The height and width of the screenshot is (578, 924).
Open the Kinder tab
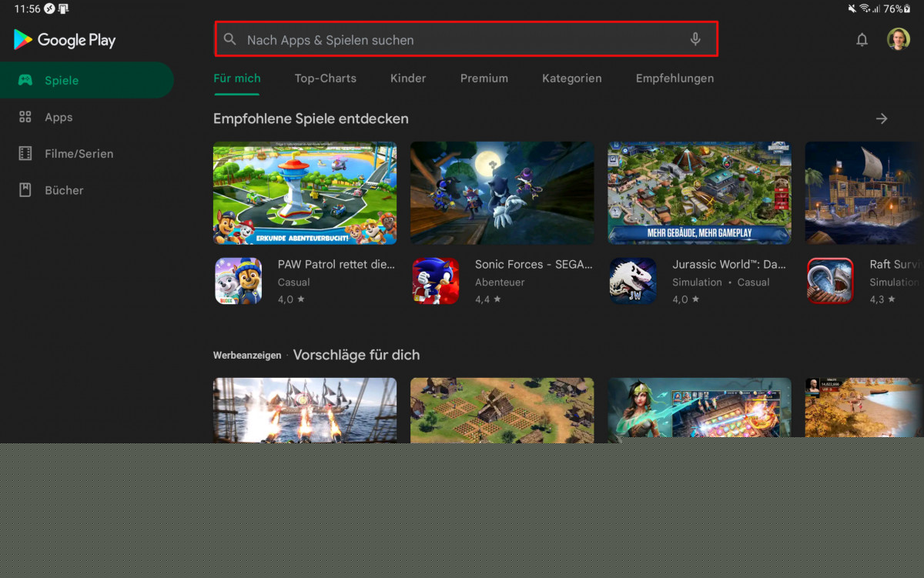[408, 79]
